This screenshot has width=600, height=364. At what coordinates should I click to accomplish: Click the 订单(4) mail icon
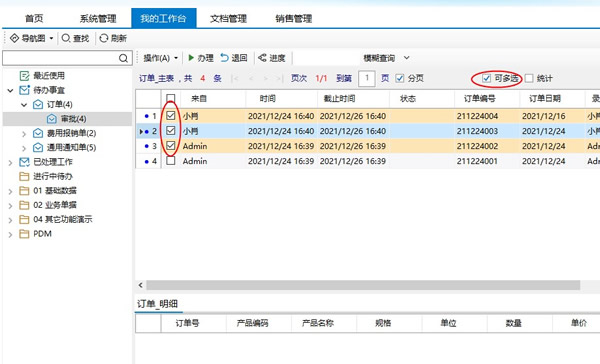click(38, 104)
